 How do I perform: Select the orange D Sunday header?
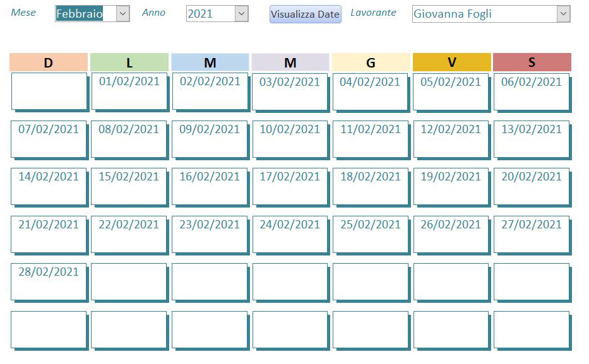coord(49,62)
